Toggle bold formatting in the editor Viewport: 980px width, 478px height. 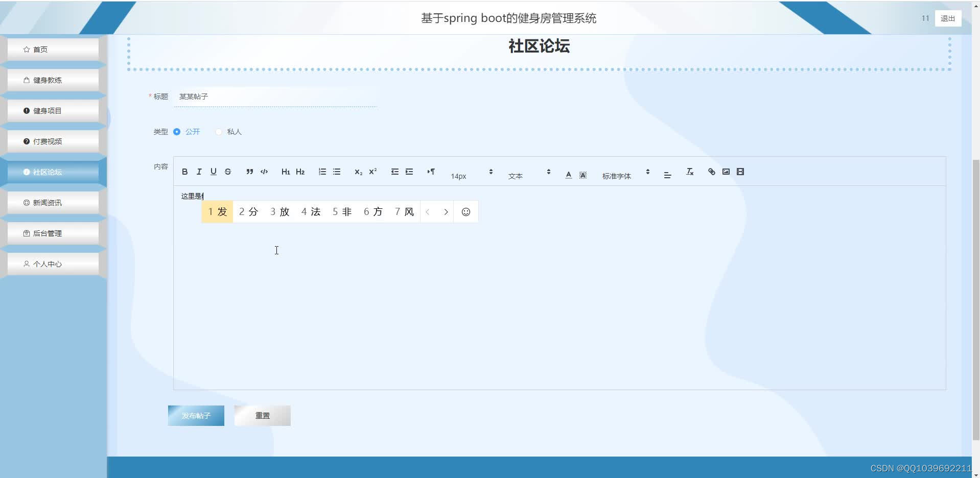click(x=185, y=172)
